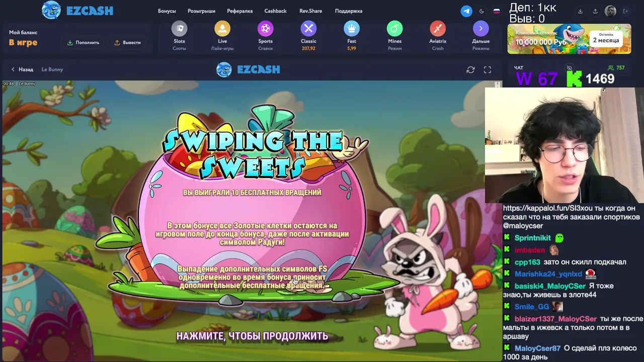Click the withdraw upload-arrow icon in header

[595, 11]
